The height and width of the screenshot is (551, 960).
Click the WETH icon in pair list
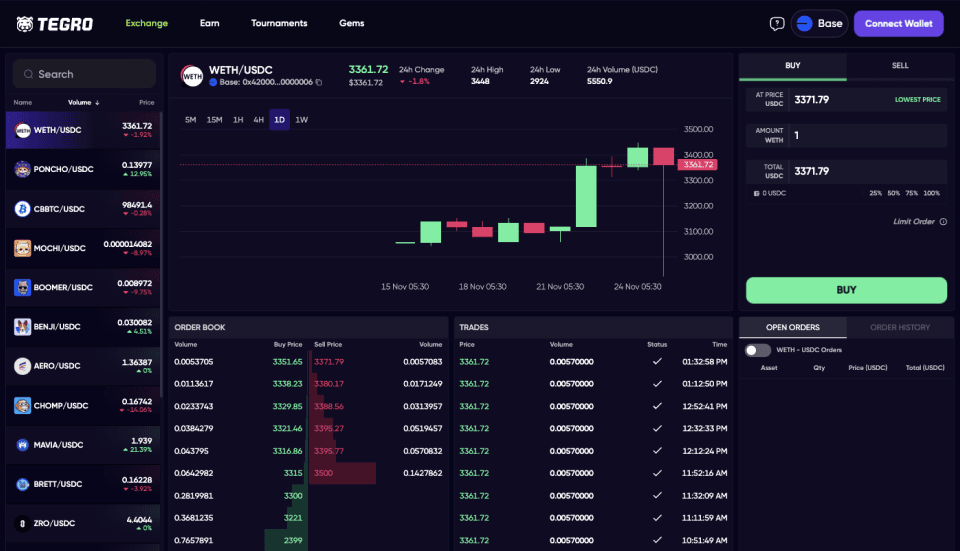[x=23, y=130]
